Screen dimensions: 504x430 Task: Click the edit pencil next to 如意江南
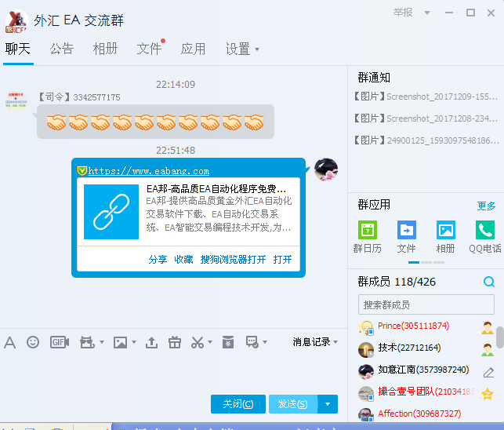click(488, 373)
